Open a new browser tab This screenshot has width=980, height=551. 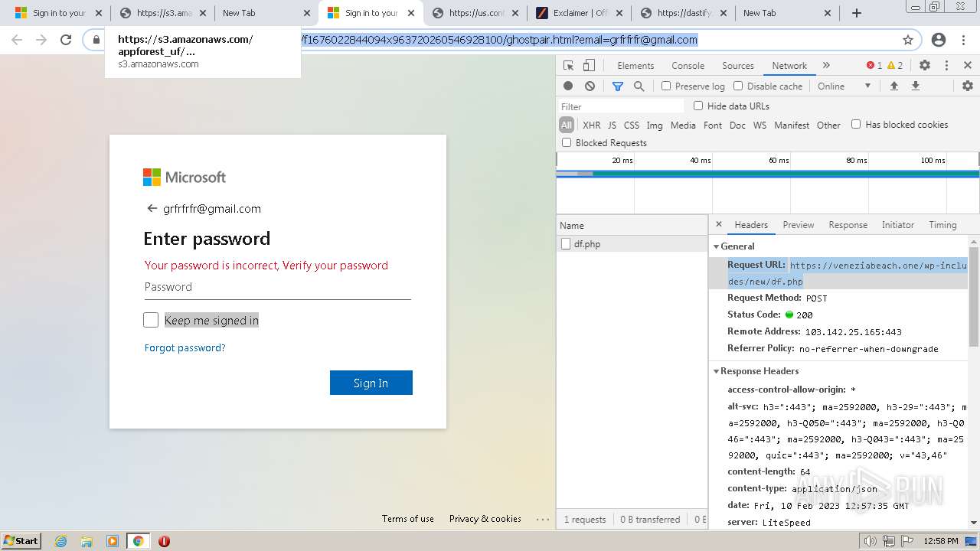click(857, 13)
